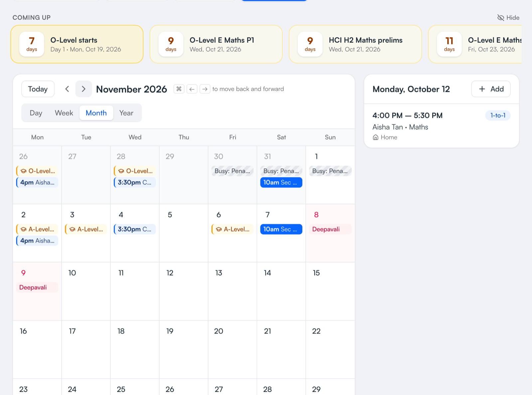Click the Deepavali holiday on November 9
This screenshot has width=532, height=395.
(37, 288)
